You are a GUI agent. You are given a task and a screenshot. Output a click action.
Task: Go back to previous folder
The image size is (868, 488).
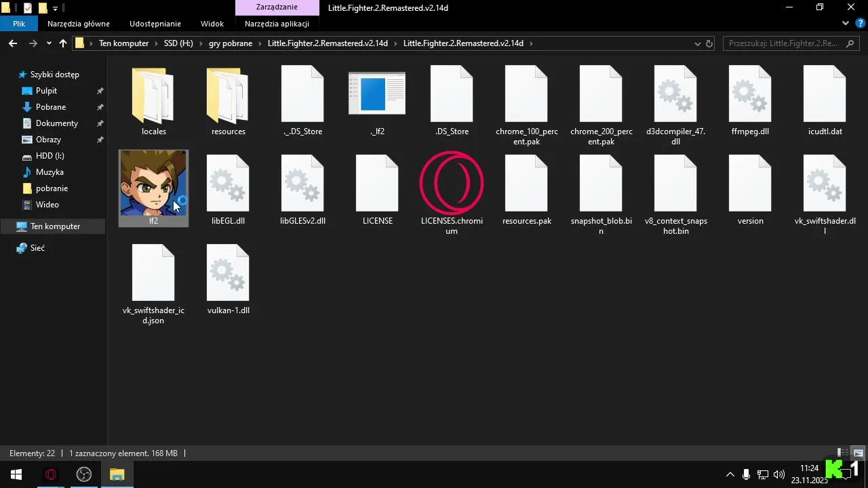click(x=13, y=43)
